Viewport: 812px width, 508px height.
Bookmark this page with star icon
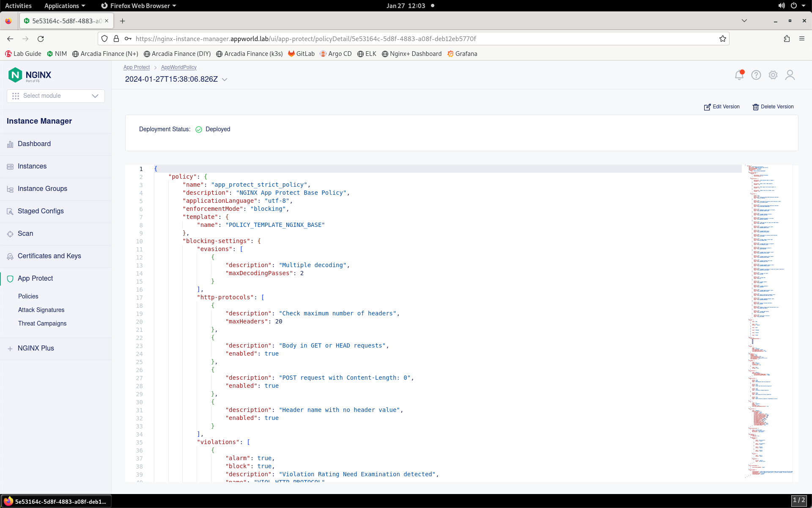click(x=723, y=39)
